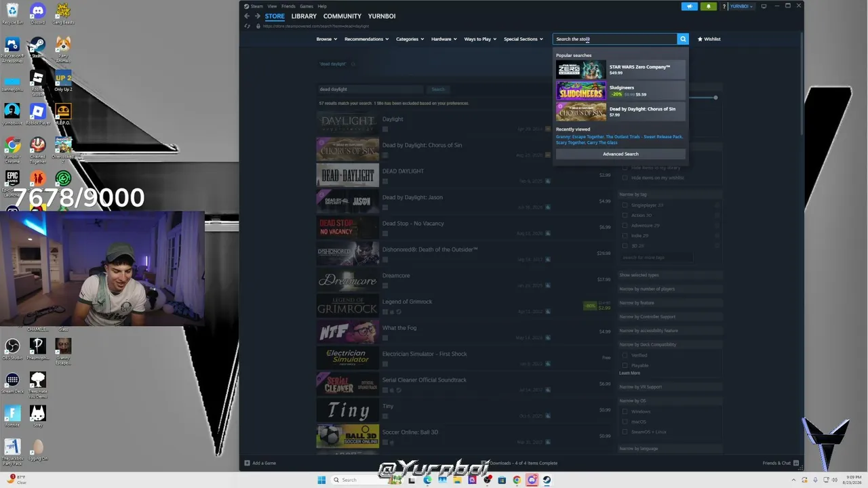Go back using Steam's back arrow

tap(247, 16)
